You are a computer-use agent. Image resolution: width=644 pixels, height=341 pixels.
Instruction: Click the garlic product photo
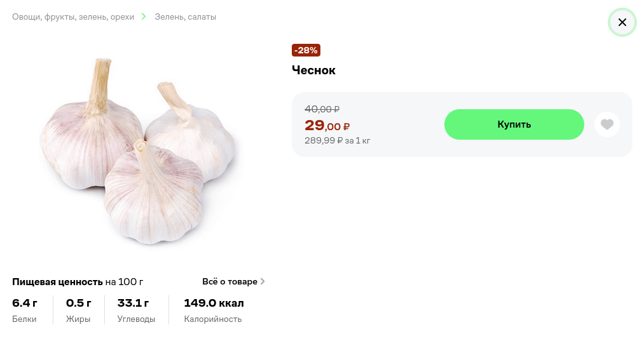pos(139,151)
